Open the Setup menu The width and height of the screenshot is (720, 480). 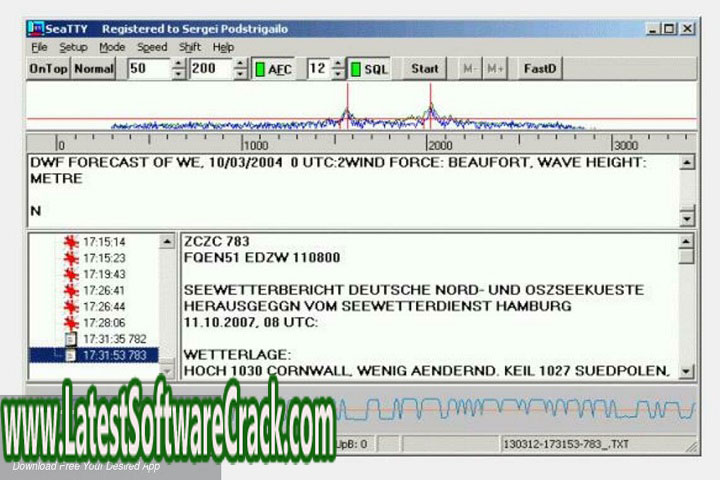(73, 47)
